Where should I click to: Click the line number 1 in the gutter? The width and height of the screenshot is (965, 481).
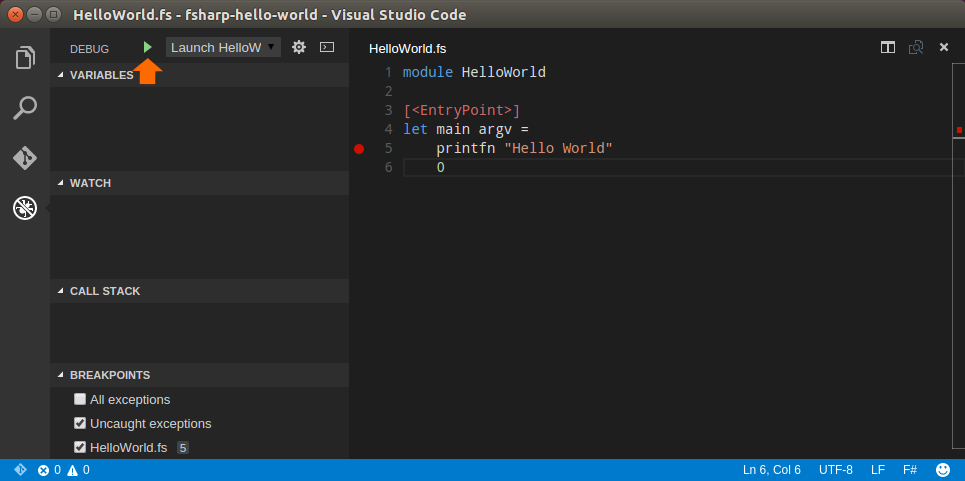(388, 73)
